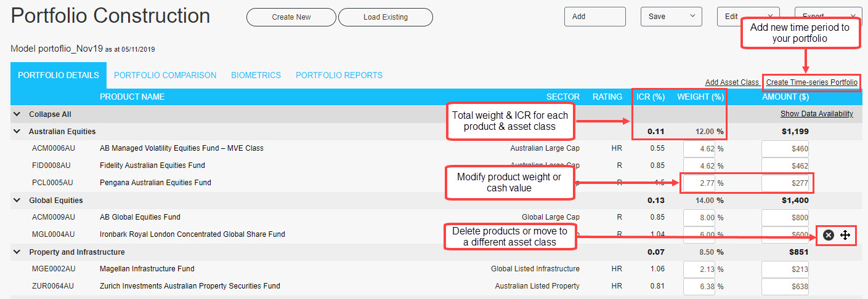Go to Portfolio Reports tab
The width and height of the screenshot is (868, 299).
tap(339, 76)
